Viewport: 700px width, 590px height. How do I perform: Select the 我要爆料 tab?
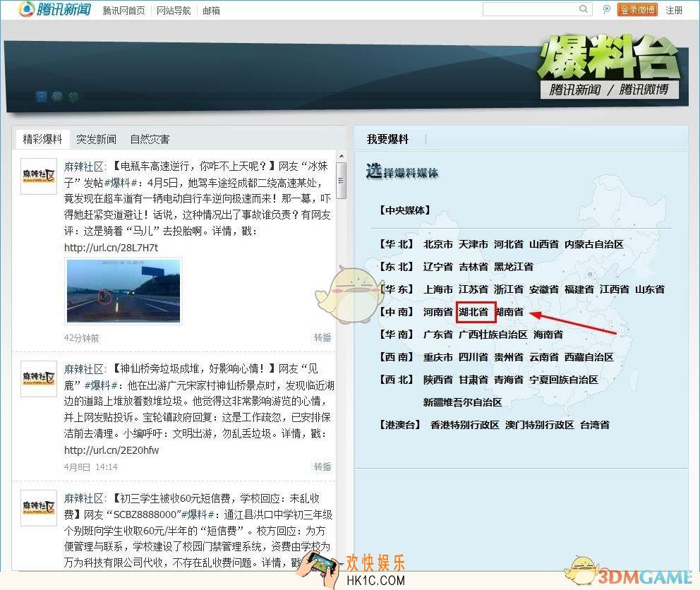(387, 139)
